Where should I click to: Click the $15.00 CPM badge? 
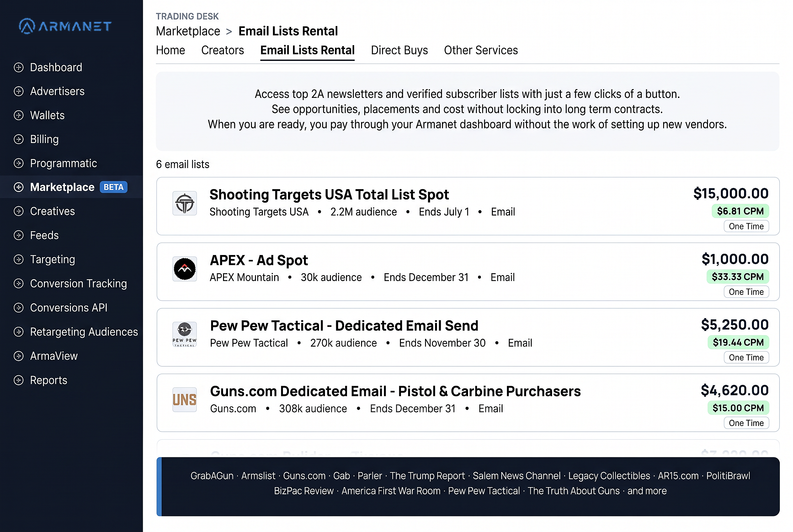coord(738,408)
